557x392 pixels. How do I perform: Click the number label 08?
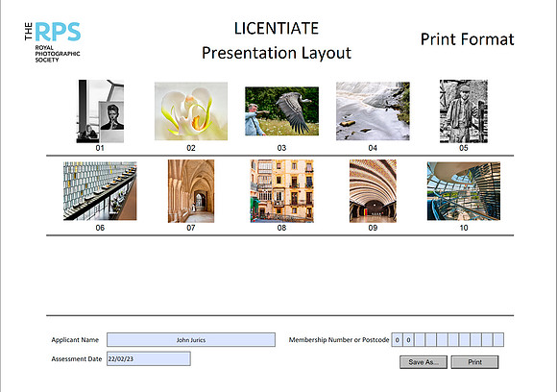281,228
